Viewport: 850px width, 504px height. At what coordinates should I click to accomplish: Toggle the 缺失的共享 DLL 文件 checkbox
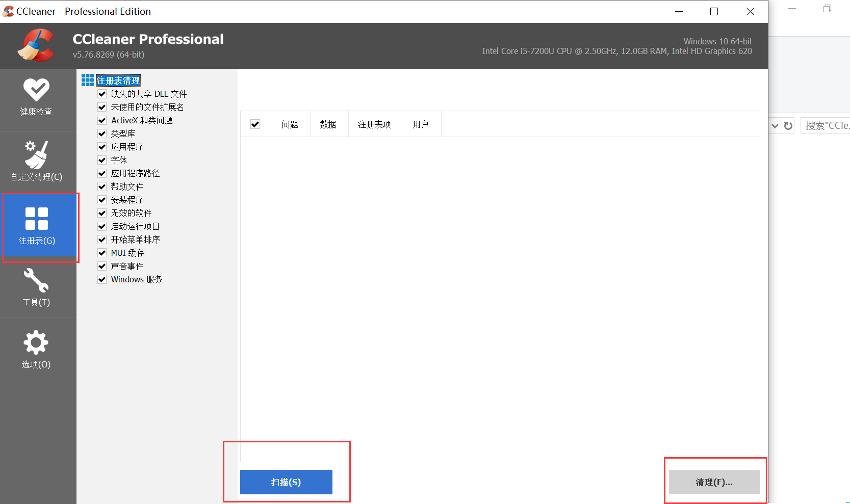pos(102,94)
